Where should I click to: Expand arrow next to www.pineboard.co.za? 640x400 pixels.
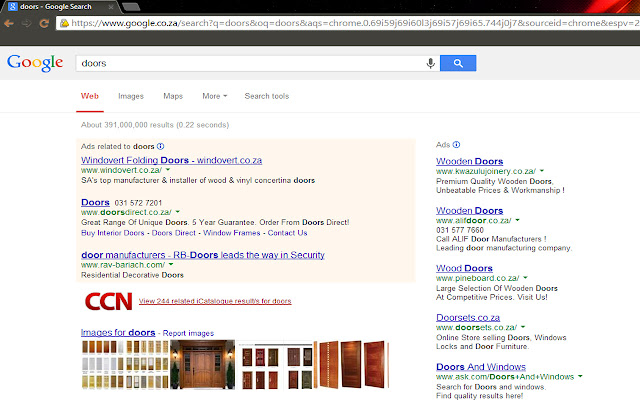(x=525, y=278)
